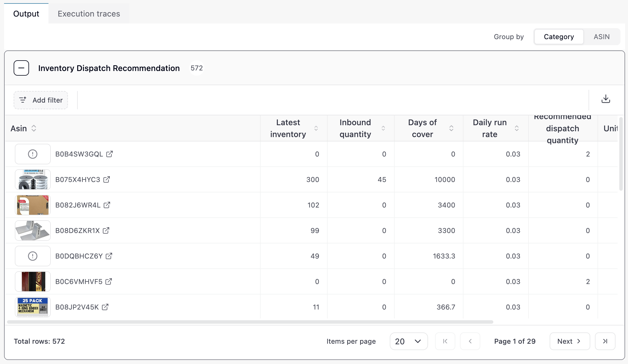Click the filter icon inside Add filter

tap(23, 100)
